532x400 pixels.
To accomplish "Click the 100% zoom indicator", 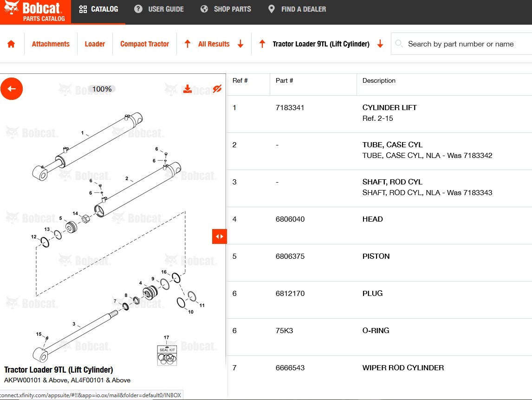I will click(x=102, y=89).
